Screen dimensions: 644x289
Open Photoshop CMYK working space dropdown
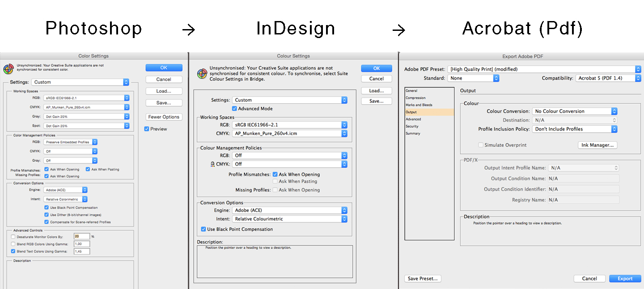point(86,107)
